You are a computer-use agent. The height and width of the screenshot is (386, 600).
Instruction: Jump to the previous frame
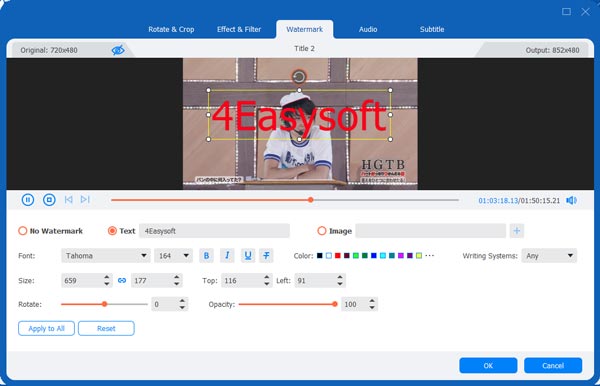tap(68, 200)
